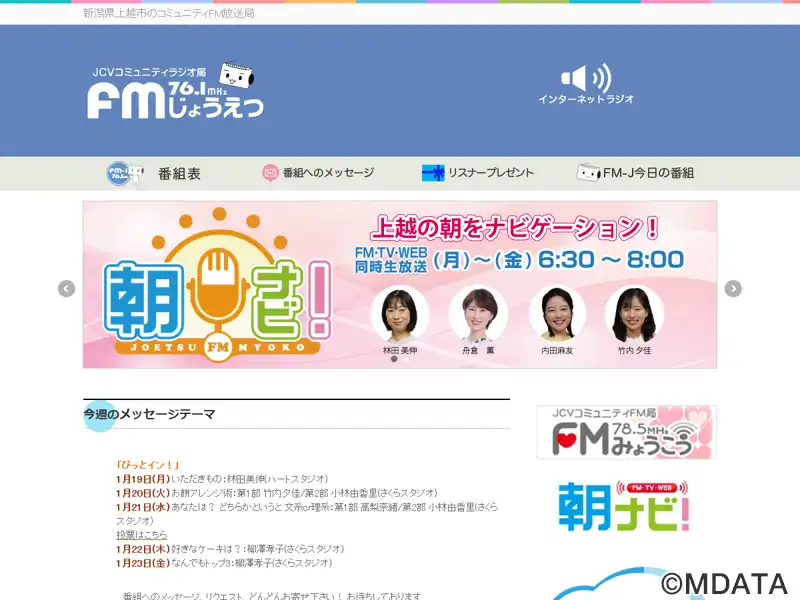Open the 番組表 program schedule menu
This screenshot has width=800, height=600.
coord(179,174)
